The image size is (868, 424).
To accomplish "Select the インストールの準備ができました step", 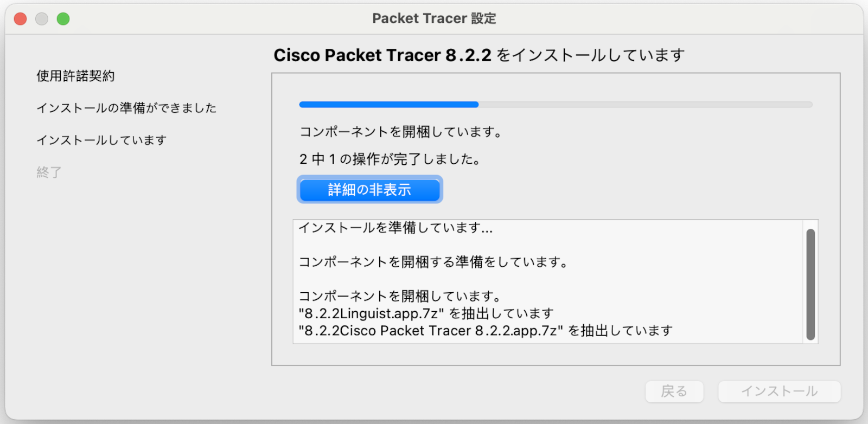I will coord(126,108).
